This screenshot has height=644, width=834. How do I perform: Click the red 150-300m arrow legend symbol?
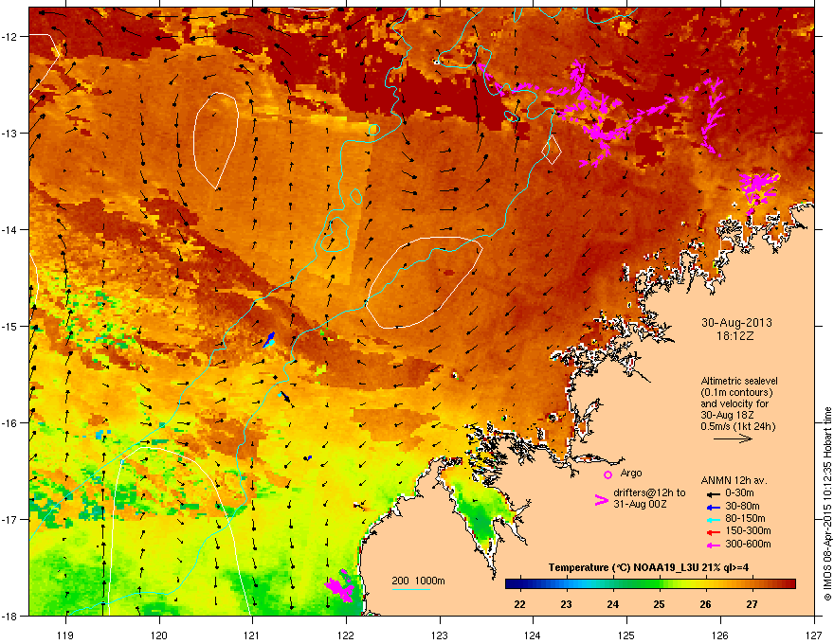[713, 532]
